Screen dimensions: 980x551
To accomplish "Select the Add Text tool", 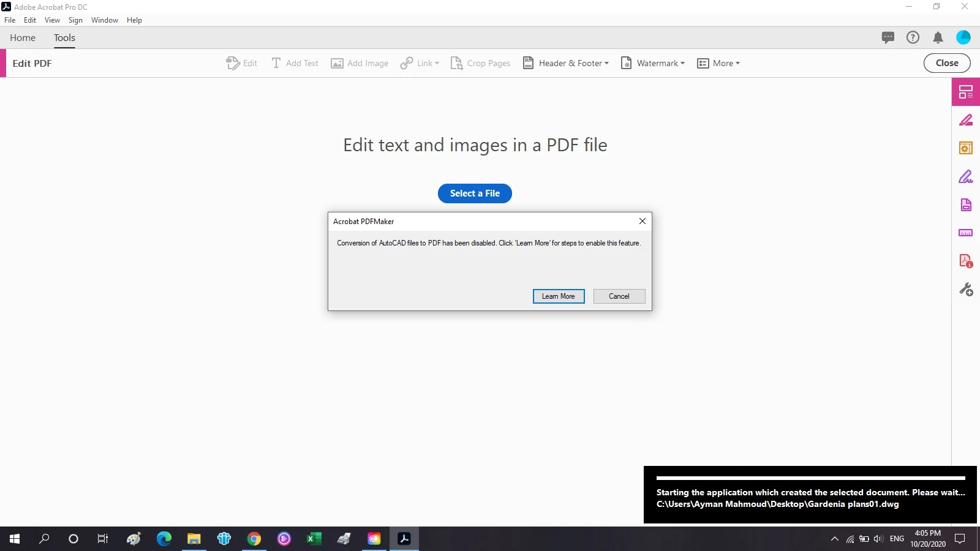I will (x=295, y=63).
